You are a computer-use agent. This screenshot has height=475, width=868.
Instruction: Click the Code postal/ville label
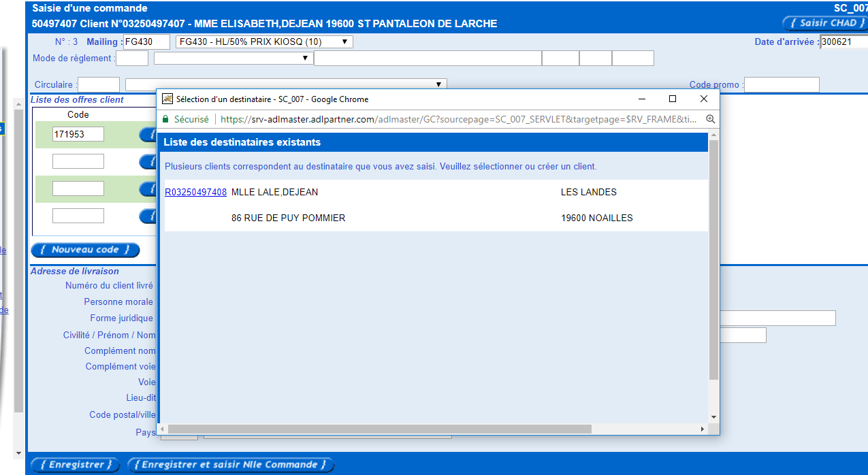point(123,415)
